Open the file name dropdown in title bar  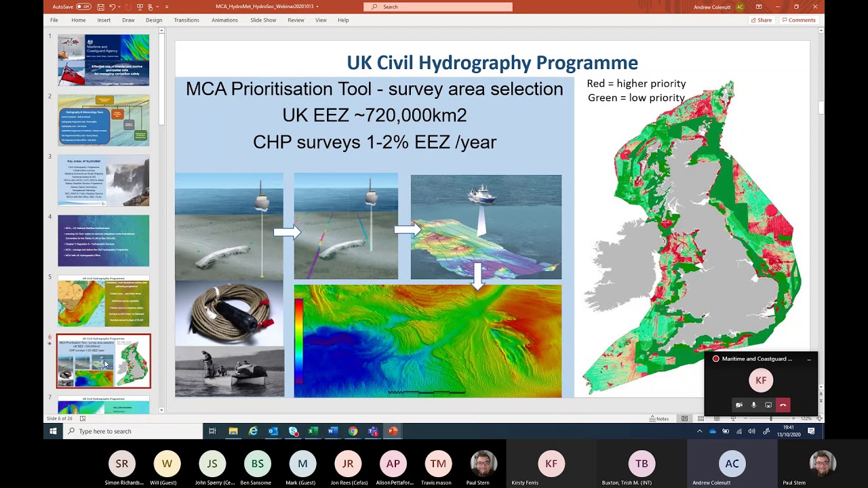coord(317,7)
